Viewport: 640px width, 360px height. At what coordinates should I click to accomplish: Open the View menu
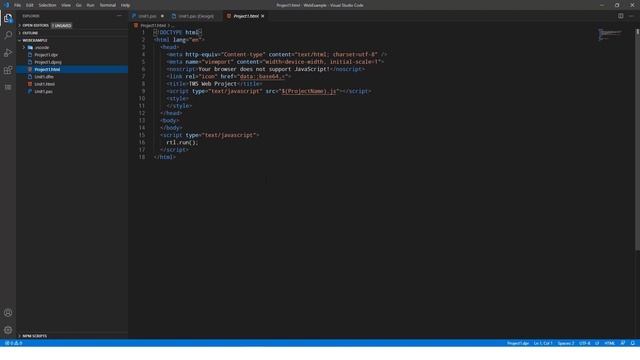pos(66,5)
